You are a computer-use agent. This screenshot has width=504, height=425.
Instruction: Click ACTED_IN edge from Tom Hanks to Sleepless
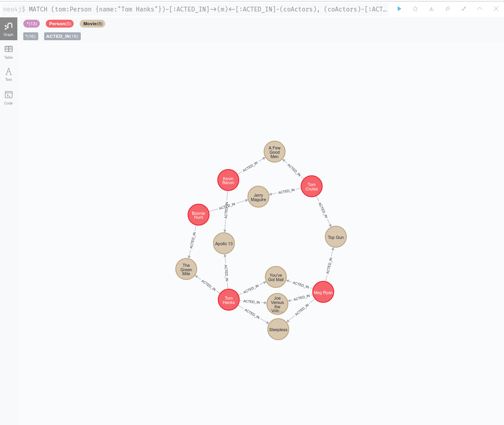point(252,314)
